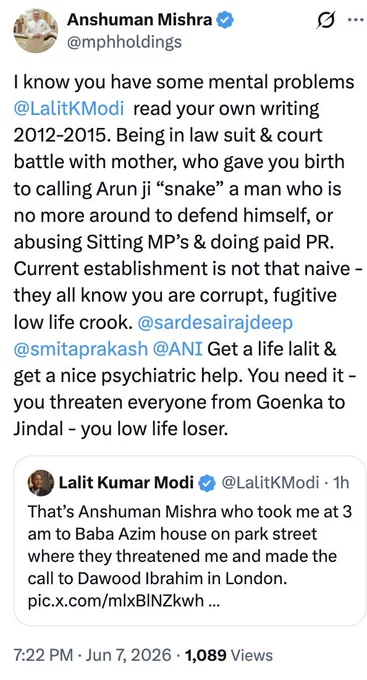The height and width of the screenshot is (680, 367).
Task: Open the three-dot more options menu
Action: [357, 21]
